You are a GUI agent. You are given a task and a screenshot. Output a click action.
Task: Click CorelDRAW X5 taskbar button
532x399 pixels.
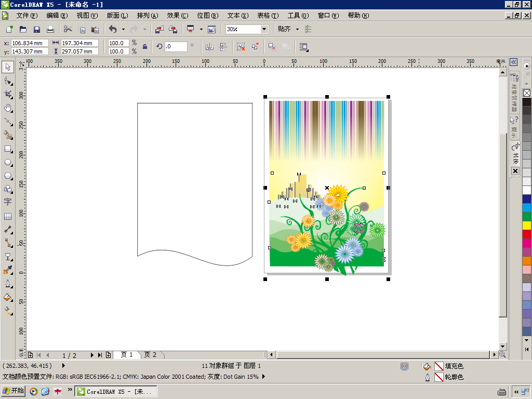[116, 391]
